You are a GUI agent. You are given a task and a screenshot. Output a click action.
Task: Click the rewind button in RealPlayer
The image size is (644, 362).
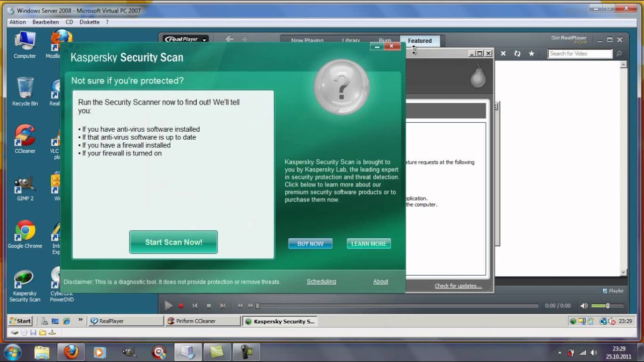coord(240,306)
